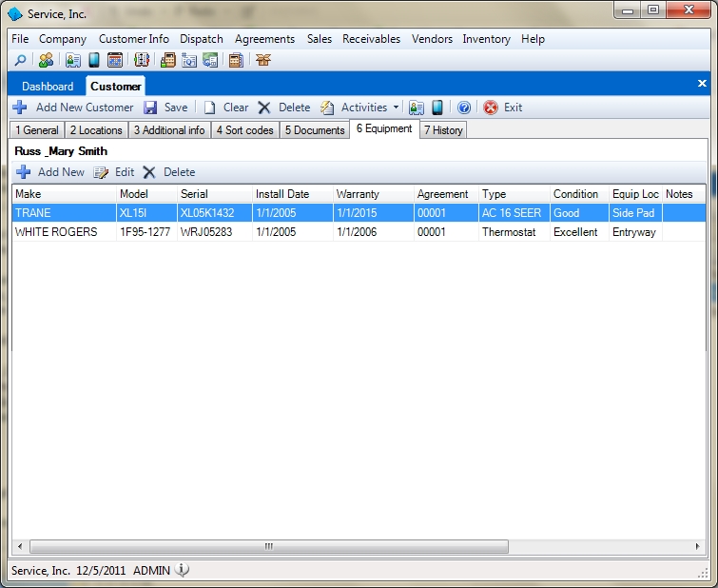The width and height of the screenshot is (718, 588).
Task: Click the magnifier search icon in main toolbar
Action: (20, 60)
